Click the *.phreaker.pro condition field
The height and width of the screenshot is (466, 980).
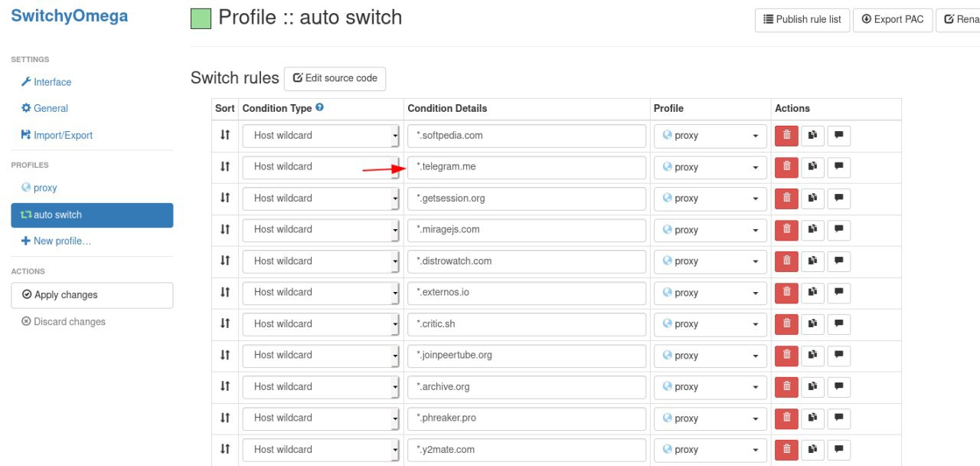527,418
